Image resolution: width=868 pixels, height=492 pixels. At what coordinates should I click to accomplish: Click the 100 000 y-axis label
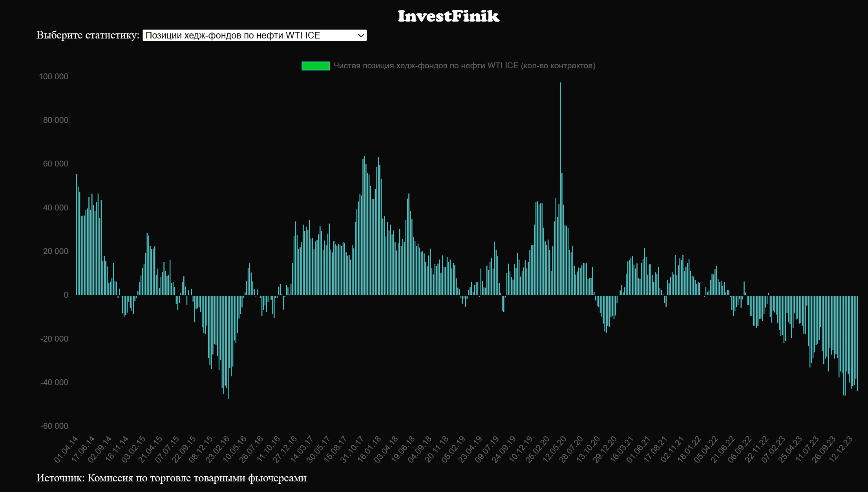click(53, 77)
